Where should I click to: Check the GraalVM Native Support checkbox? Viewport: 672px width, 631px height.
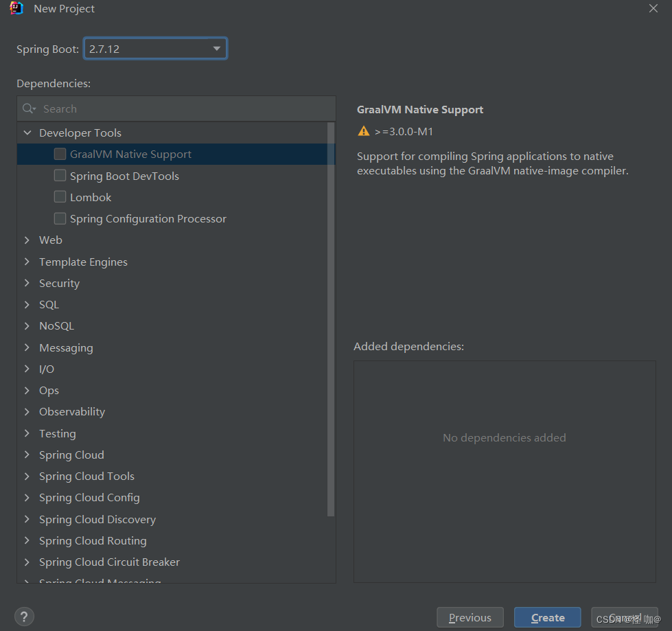(60, 154)
